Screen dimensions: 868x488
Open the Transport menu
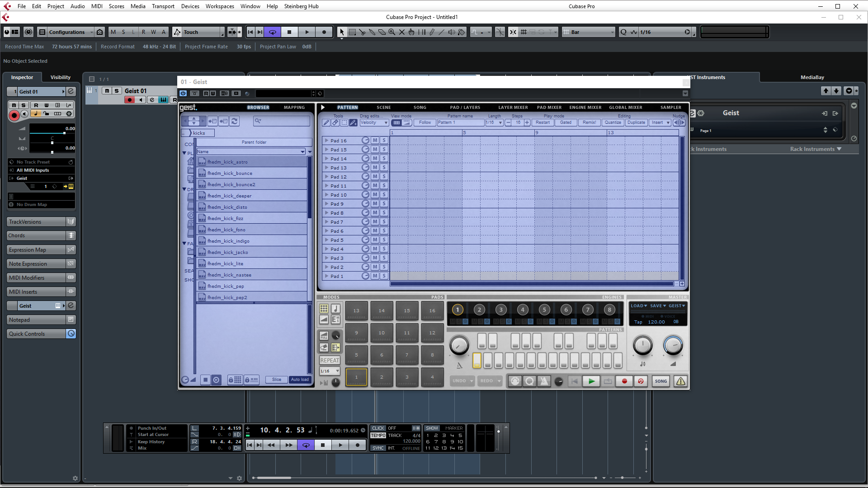tap(163, 6)
